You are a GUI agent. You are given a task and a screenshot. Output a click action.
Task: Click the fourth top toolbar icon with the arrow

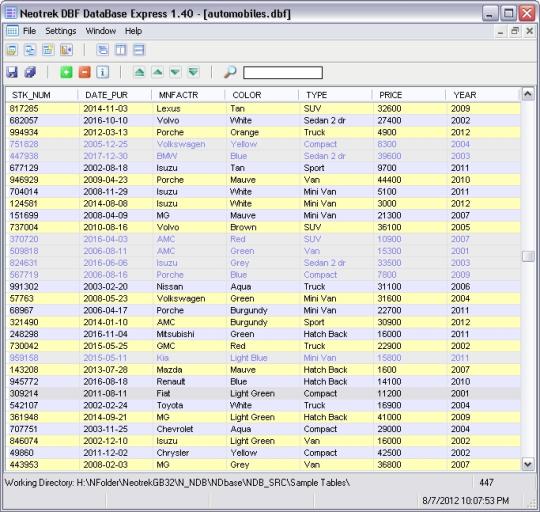(x=66, y=50)
